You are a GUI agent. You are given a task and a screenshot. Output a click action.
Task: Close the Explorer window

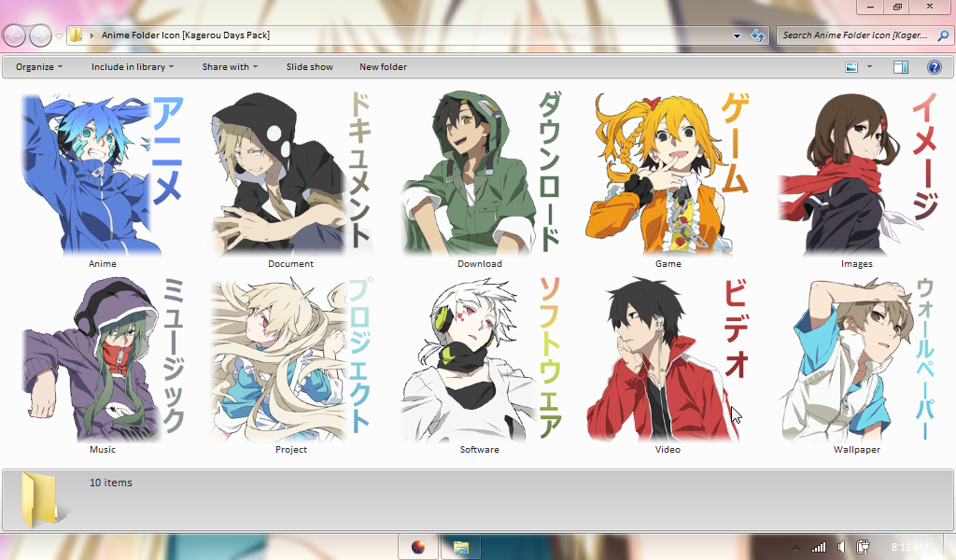(930, 7)
